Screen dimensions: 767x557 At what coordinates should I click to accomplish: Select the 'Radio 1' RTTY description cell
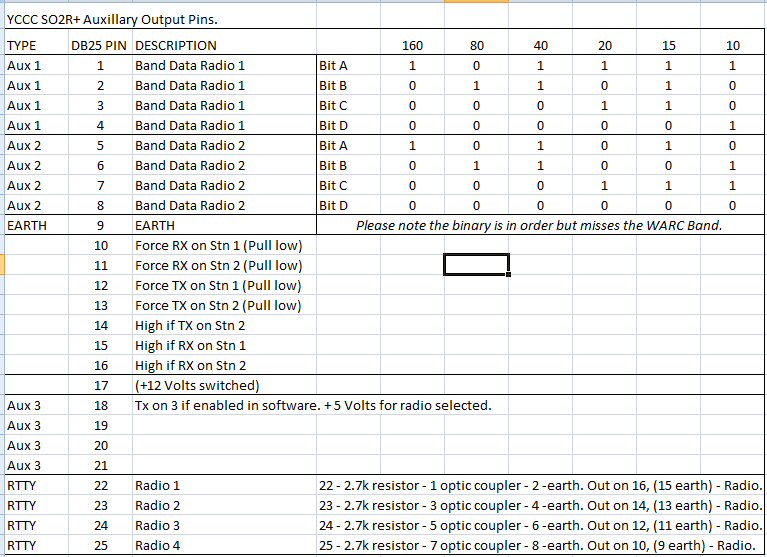click(225, 486)
